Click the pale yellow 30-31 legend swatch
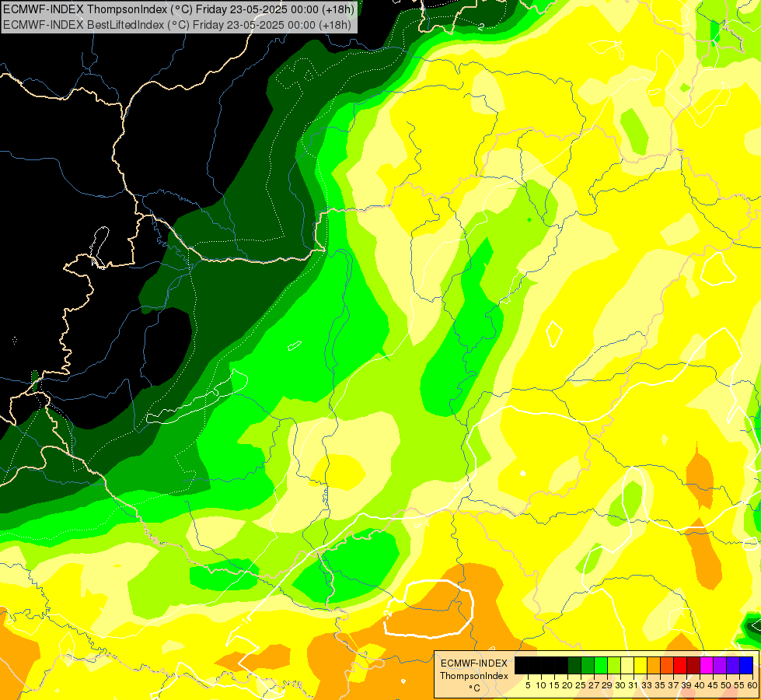Screen dimensions: 761x700 pyautogui.click(x=627, y=665)
